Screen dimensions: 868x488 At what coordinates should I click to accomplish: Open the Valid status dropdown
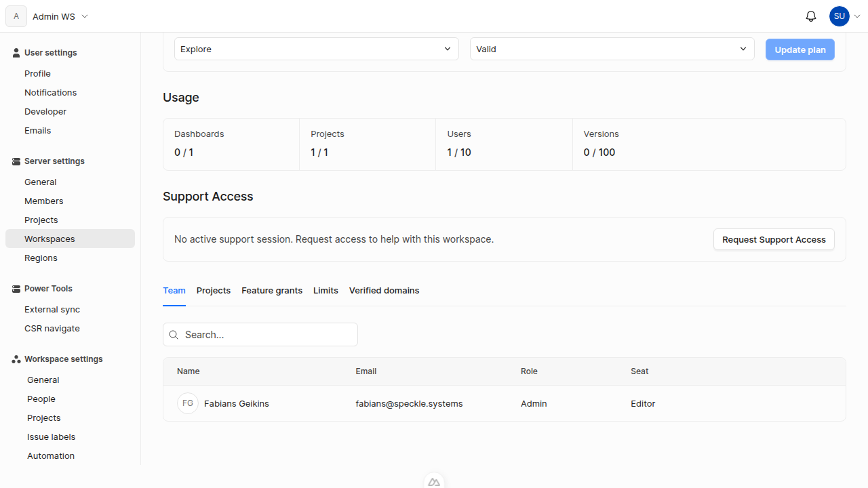612,49
